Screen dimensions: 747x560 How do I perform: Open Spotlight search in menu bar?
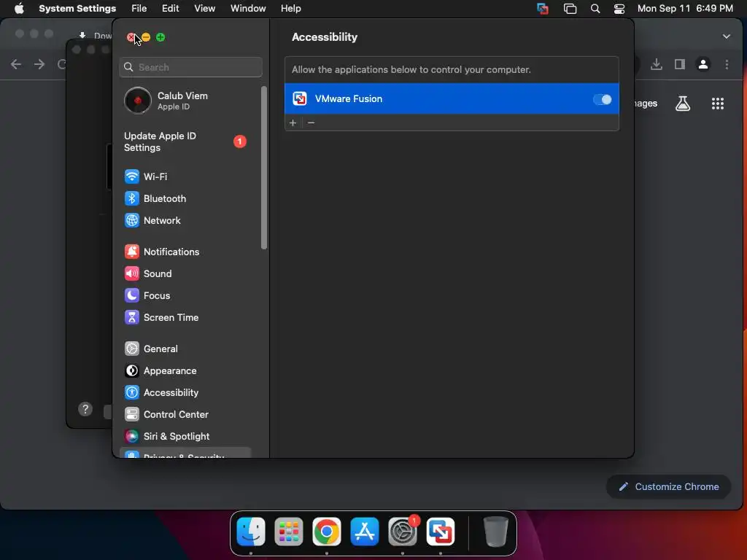[x=595, y=9]
